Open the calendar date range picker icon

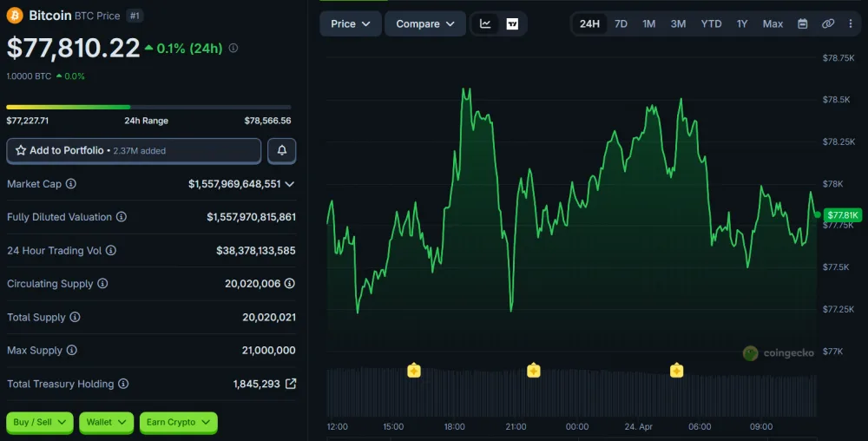[803, 23]
